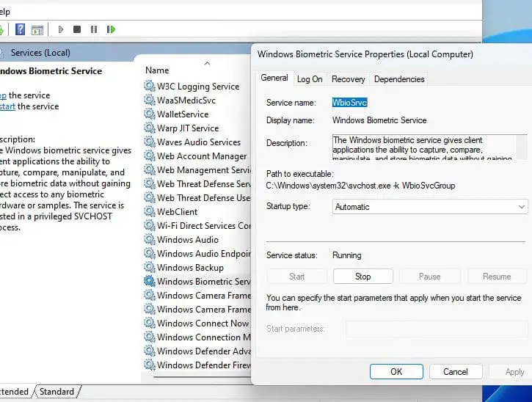The image size is (532, 402).
Task: Switch to the Dependencies tab
Action: tap(398, 79)
